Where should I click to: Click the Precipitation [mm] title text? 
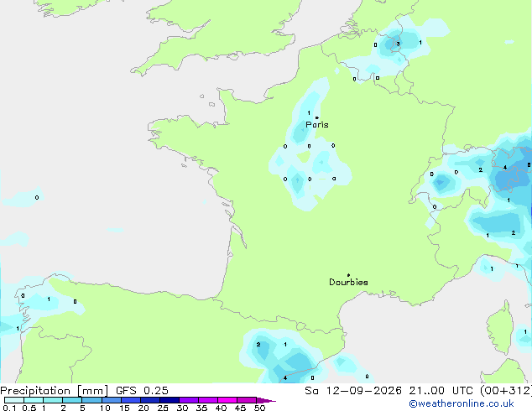tap(55, 391)
